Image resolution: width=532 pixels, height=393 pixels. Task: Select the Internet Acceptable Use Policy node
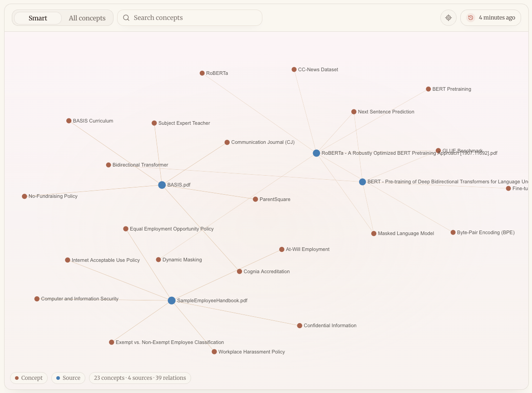tap(68, 260)
